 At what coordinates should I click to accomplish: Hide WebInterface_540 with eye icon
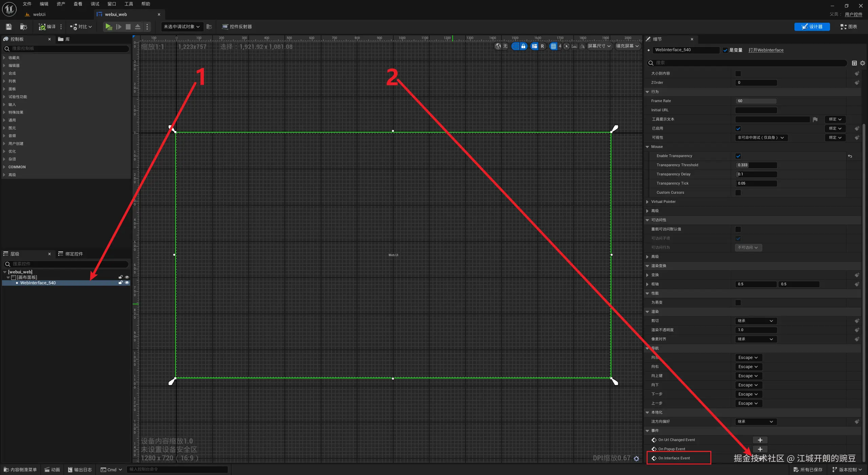point(127,283)
